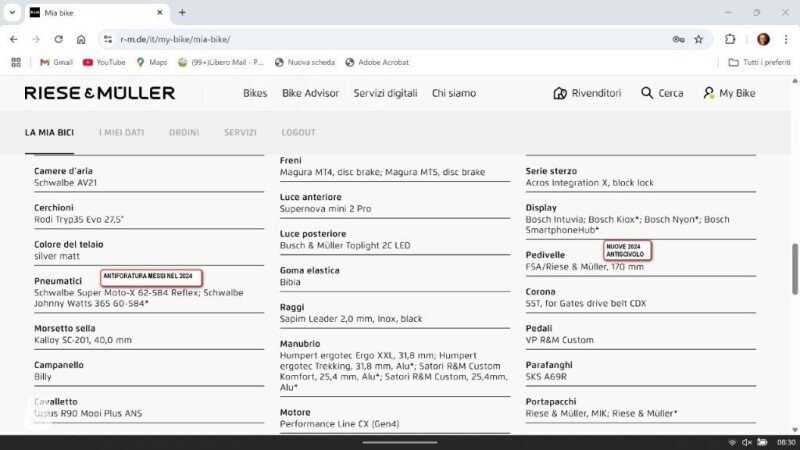Go back to the previous page
Screen dimensions: 800x450
point(14,39)
